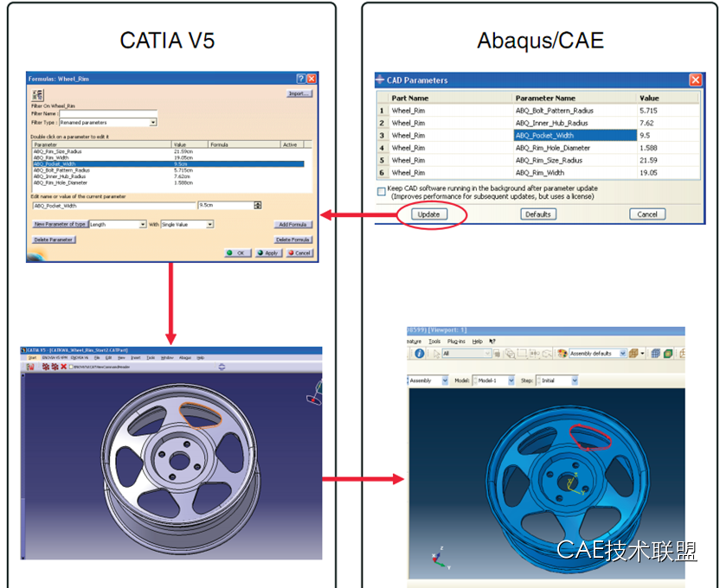Click Apply in the Formulas dialog
720x588 pixels.
pyautogui.click(x=268, y=252)
